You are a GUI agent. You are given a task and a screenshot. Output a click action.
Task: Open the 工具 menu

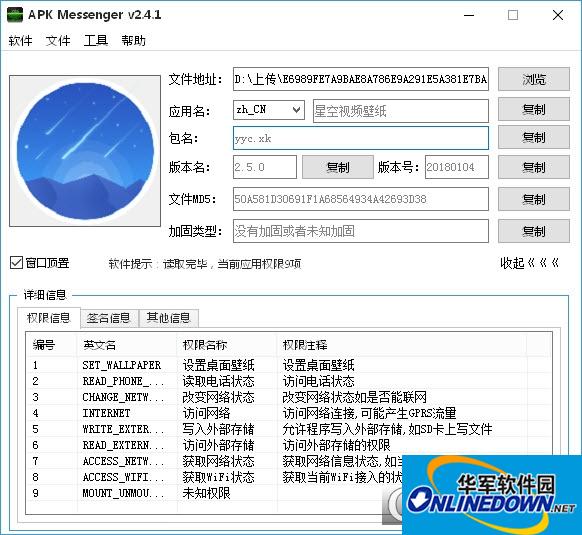coord(95,40)
